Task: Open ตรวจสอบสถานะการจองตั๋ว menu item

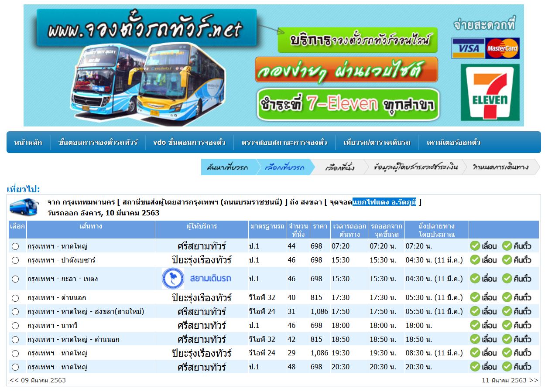Action: [x=284, y=142]
